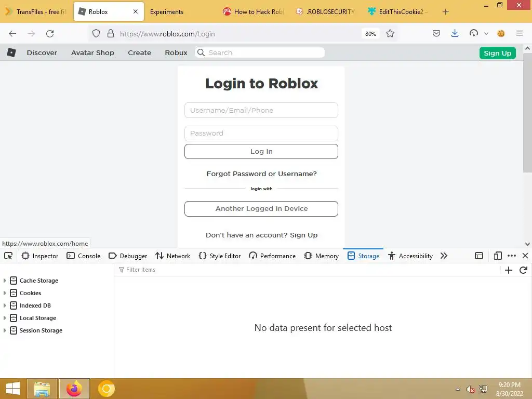Show more devtools tabs via chevrons
The width and height of the screenshot is (532, 399).
point(444,256)
